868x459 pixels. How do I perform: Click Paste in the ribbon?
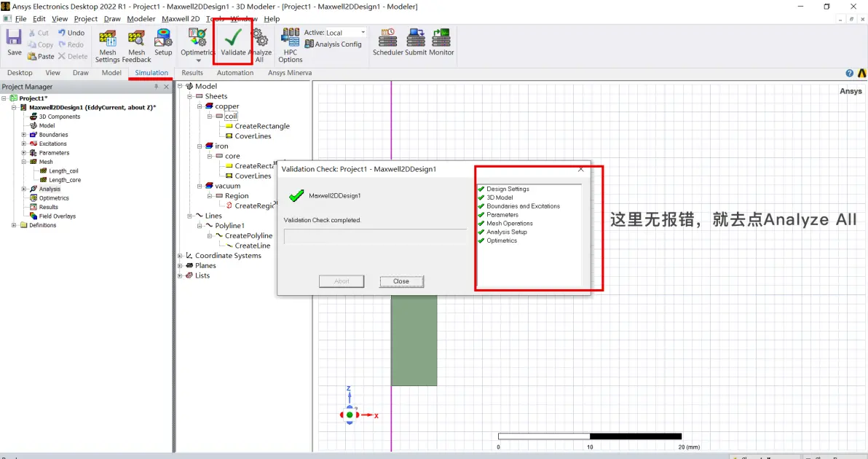tap(41, 56)
